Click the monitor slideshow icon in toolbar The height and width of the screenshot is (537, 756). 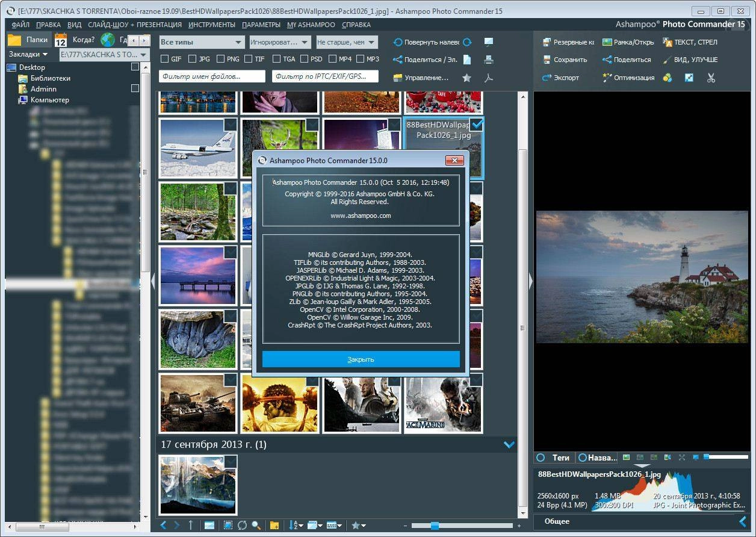tap(489, 42)
